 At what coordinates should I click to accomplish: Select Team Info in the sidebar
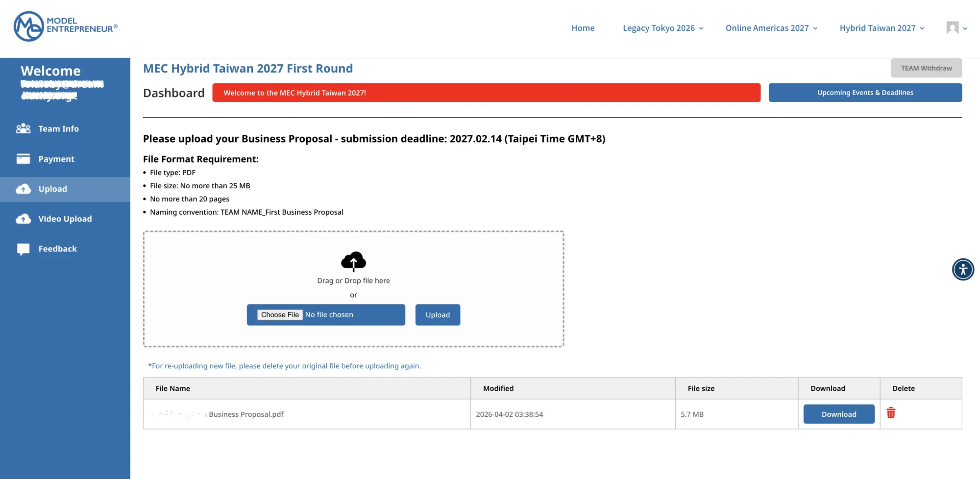coord(65,128)
